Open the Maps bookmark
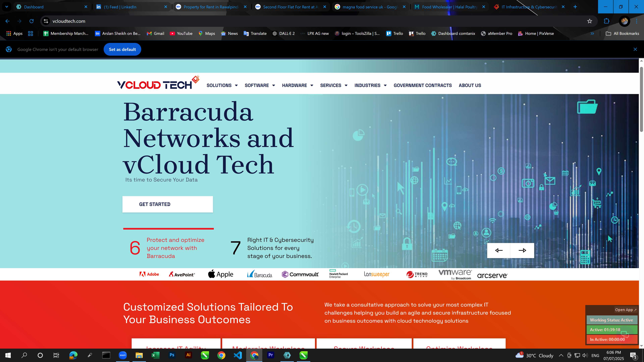Image resolution: width=644 pixels, height=362 pixels. click(x=206, y=34)
